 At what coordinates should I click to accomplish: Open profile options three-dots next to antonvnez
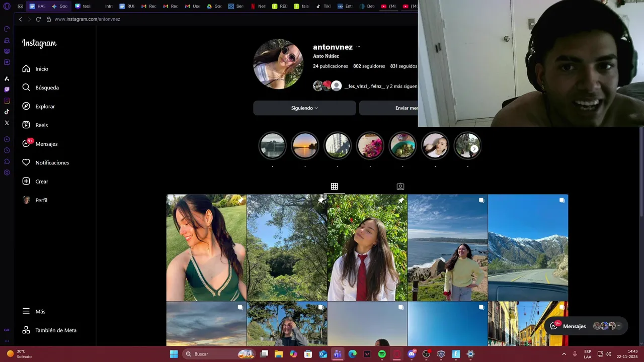[358, 47]
